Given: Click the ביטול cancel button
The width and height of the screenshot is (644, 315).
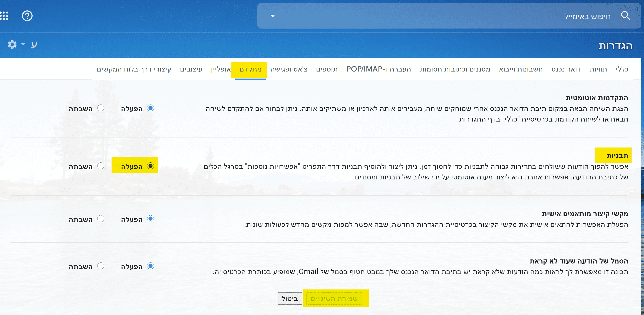Looking at the screenshot, I should pos(290,298).
